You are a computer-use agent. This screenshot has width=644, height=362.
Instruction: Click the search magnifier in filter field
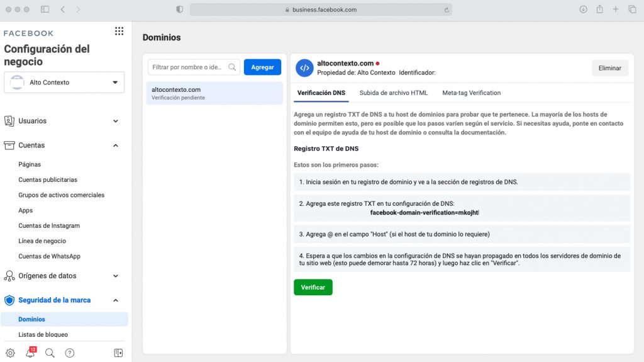coord(232,67)
